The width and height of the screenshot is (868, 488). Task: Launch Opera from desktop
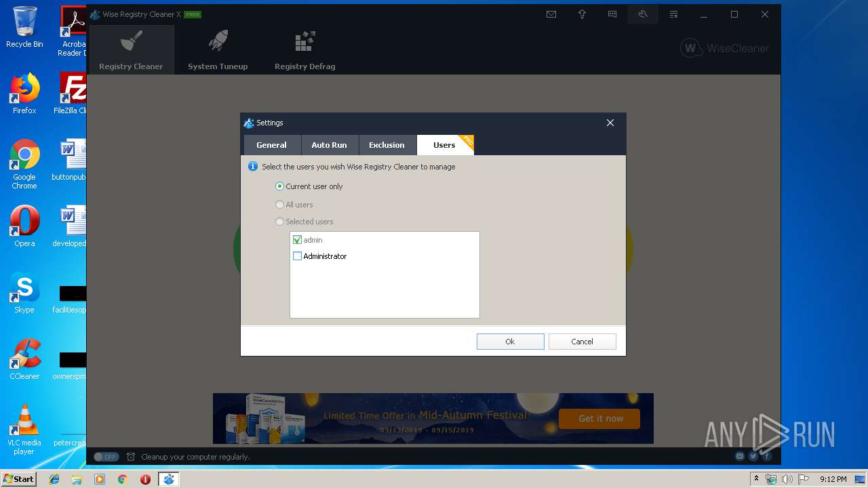coord(24,226)
